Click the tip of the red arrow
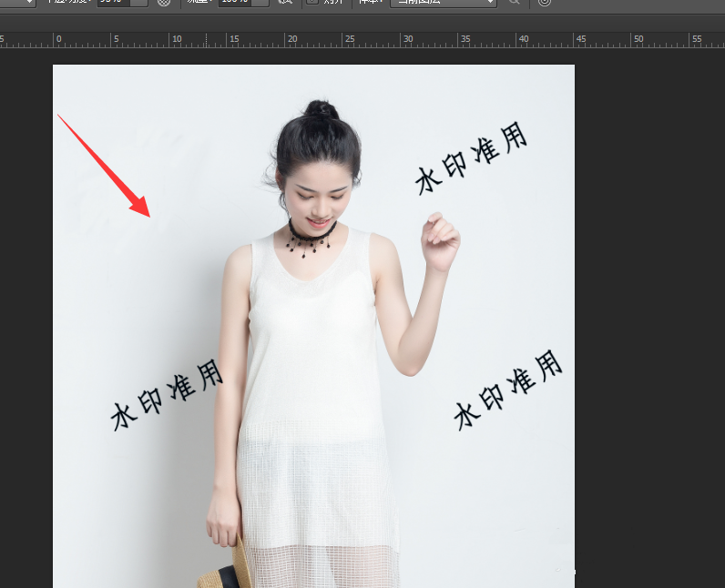Image resolution: width=725 pixels, height=588 pixels. 149,216
